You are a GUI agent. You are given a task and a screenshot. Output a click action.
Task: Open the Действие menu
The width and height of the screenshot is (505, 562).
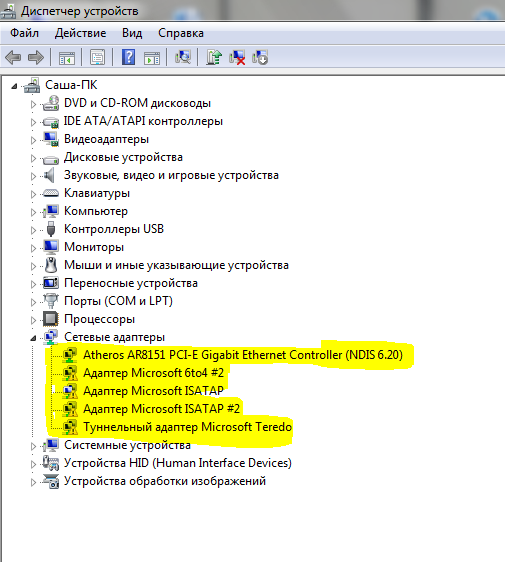(80, 33)
